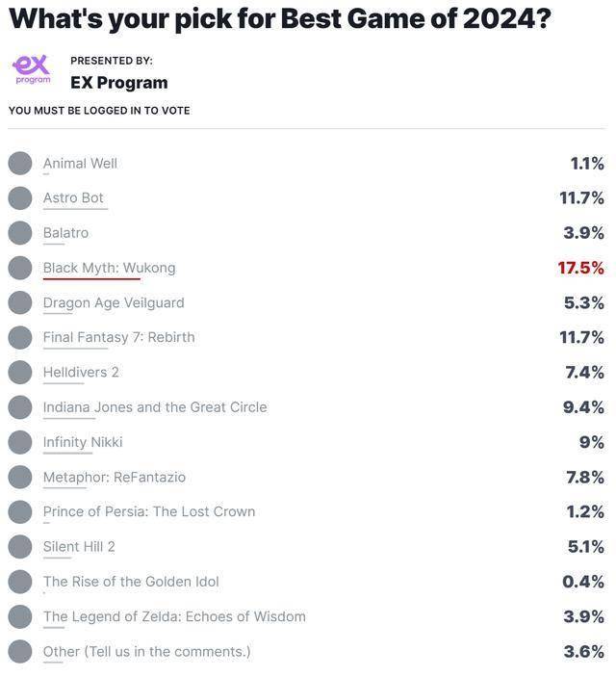616x677 pixels.
Task: Click the Astro Bot vote progress bar
Action: click(75, 209)
